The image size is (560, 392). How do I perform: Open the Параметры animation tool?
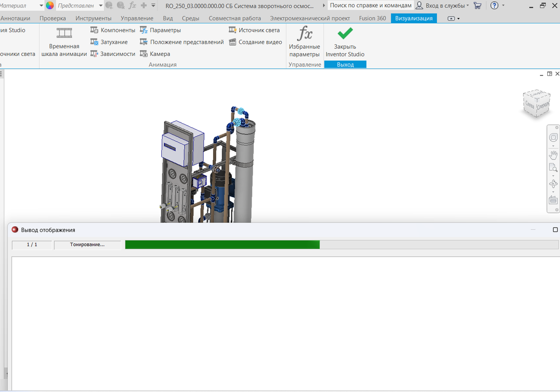(x=160, y=30)
